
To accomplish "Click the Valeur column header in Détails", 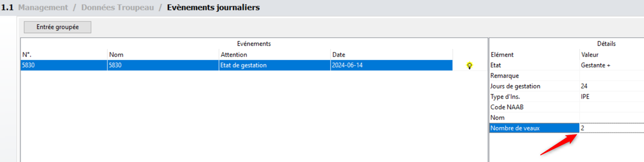I will [x=612, y=55].
